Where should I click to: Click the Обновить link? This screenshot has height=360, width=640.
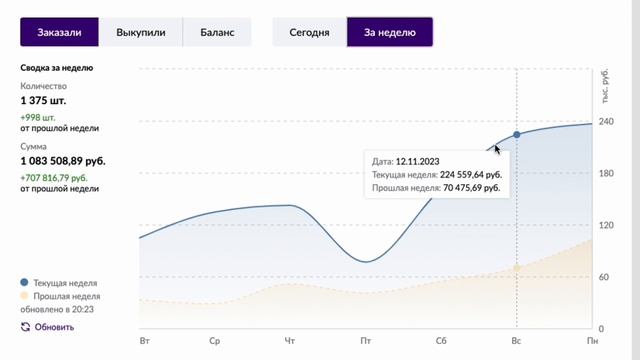point(54,327)
